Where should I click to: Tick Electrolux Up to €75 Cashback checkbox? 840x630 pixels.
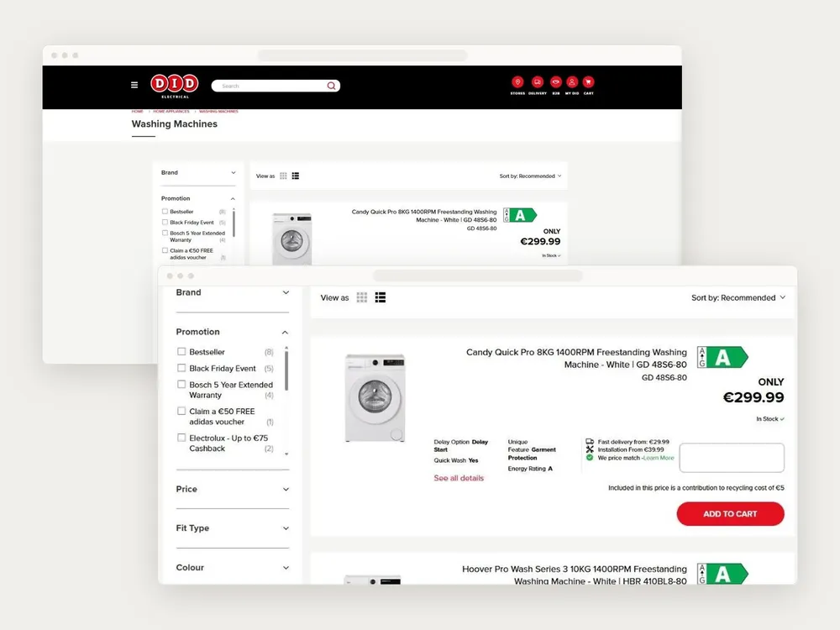tap(181, 438)
